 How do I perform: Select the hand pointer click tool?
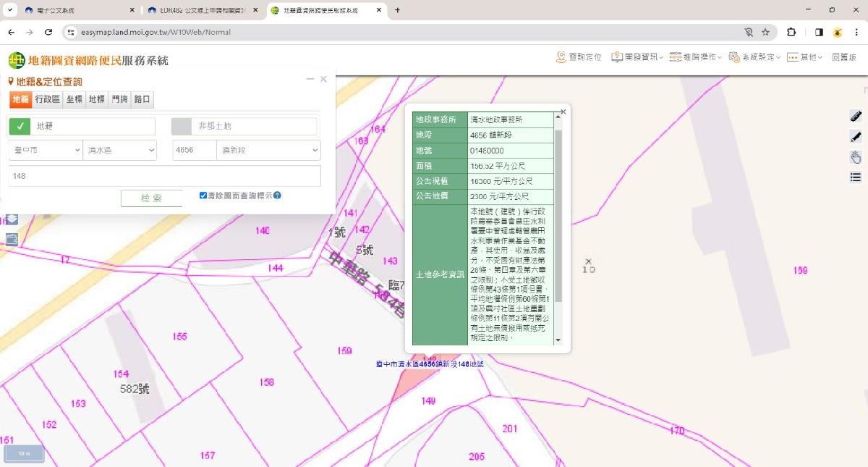pyautogui.click(x=856, y=156)
